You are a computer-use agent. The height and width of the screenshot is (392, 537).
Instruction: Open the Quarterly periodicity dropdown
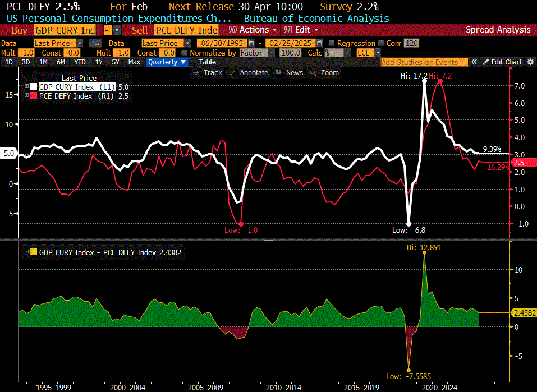pos(167,62)
